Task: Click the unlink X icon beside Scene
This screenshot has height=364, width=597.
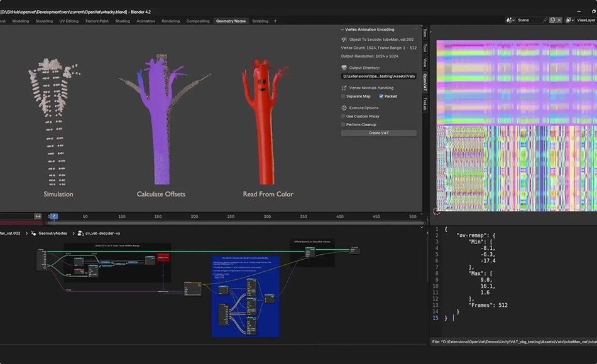Action: (x=559, y=20)
